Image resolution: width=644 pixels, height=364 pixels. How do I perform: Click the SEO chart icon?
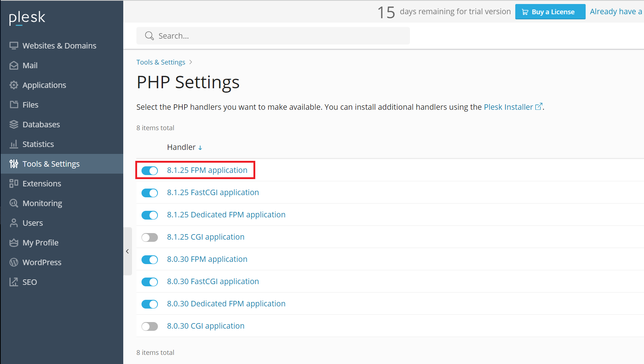click(14, 282)
